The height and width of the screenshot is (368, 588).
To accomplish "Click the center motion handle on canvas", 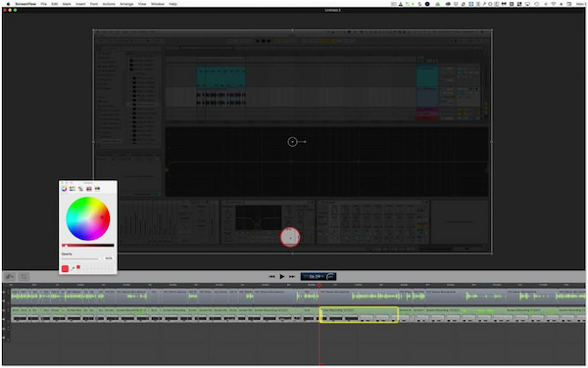I will (x=292, y=142).
